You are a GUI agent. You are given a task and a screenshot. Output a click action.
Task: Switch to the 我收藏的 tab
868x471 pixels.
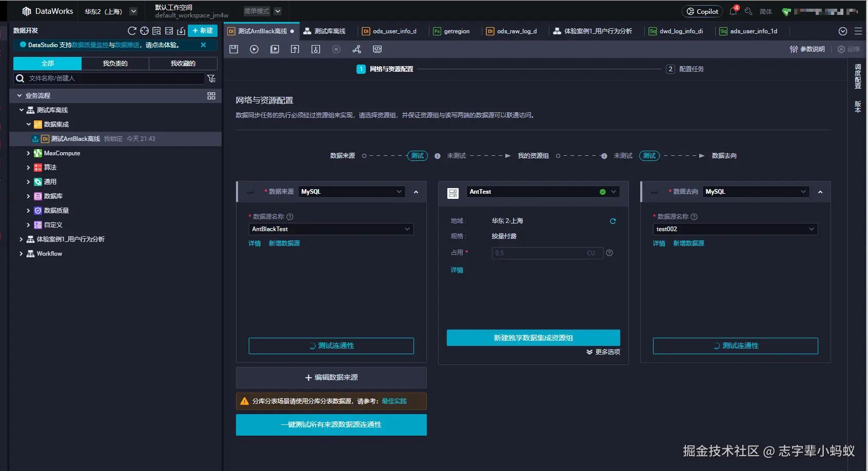183,64
